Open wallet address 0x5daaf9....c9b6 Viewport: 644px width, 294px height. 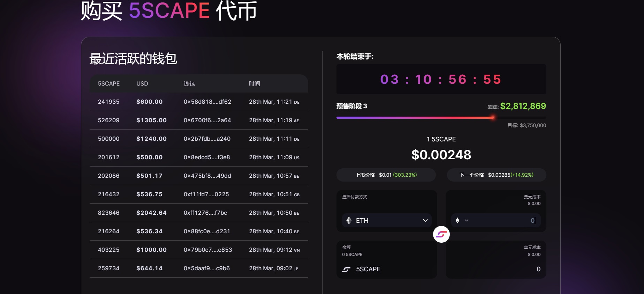tap(206, 269)
